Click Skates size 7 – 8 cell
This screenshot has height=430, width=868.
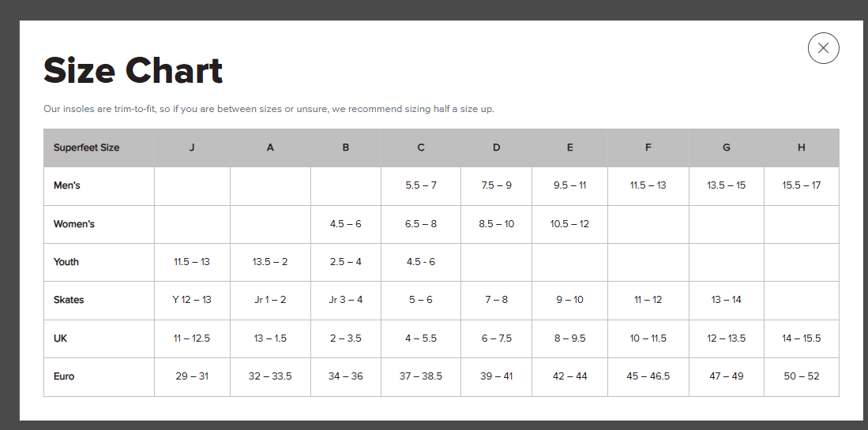[x=497, y=300]
